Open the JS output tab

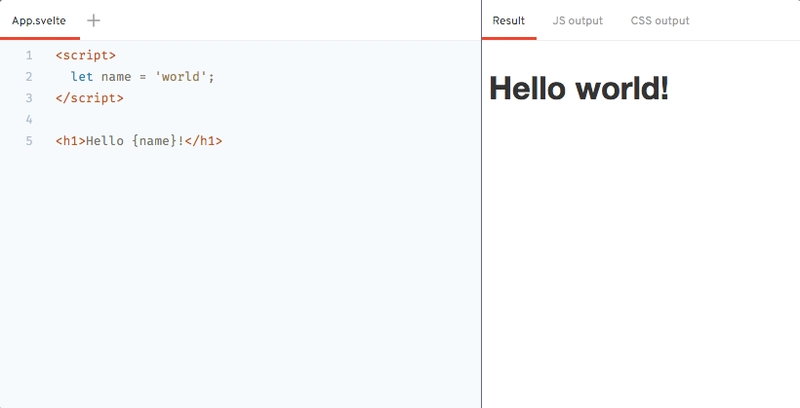[x=577, y=20]
